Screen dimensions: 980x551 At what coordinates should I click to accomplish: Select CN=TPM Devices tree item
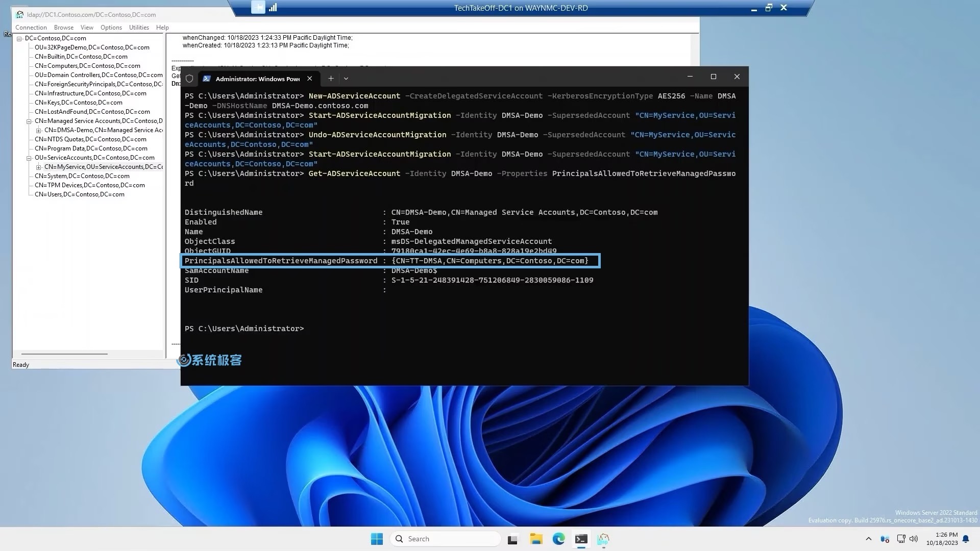click(90, 185)
